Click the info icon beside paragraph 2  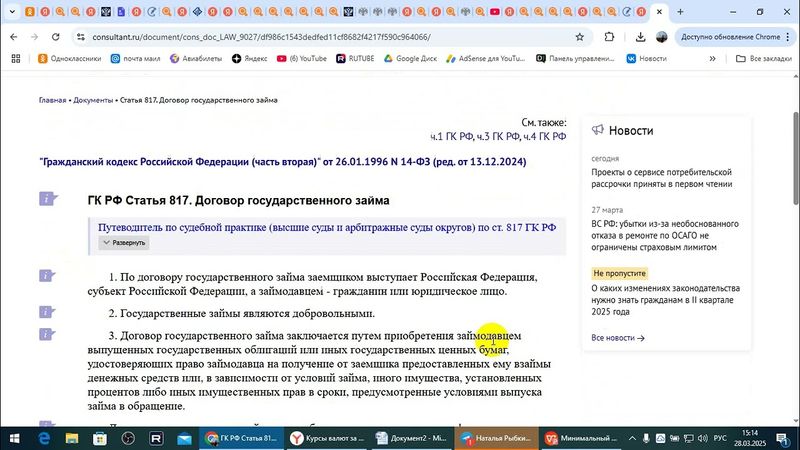coord(47,311)
